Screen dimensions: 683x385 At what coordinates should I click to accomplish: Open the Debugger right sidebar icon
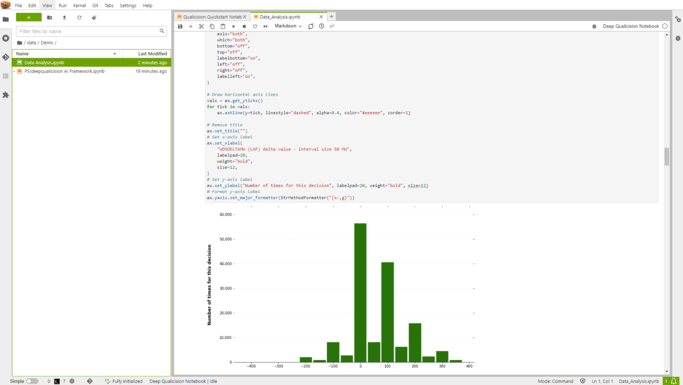[678, 38]
